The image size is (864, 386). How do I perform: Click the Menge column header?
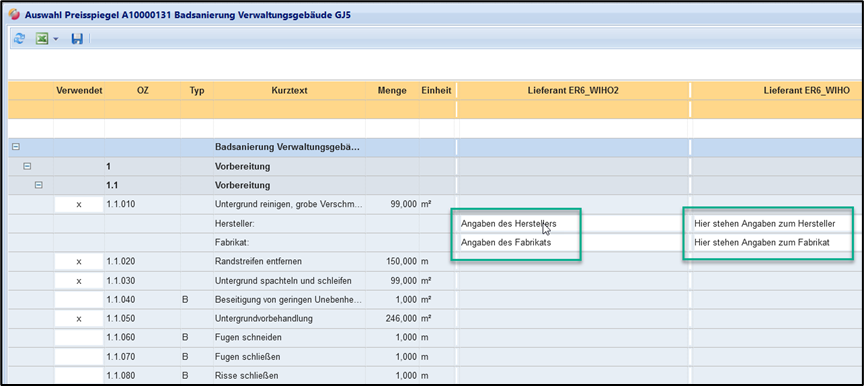(392, 91)
